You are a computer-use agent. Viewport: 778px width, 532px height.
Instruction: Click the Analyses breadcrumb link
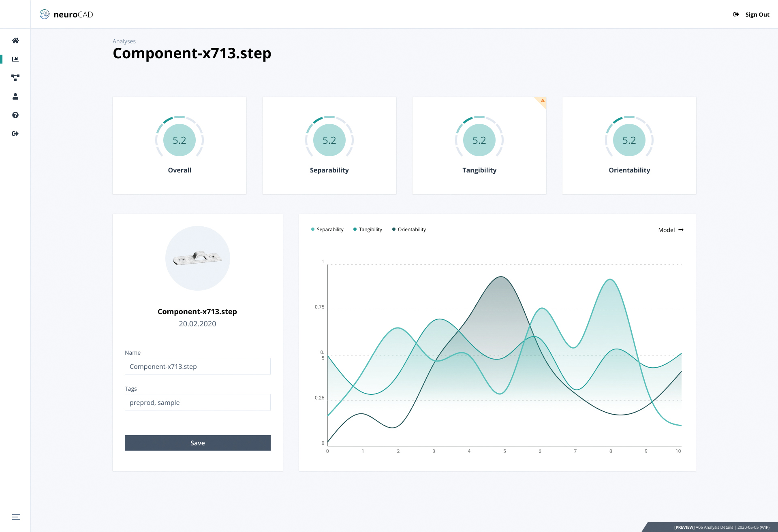point(124,41)
